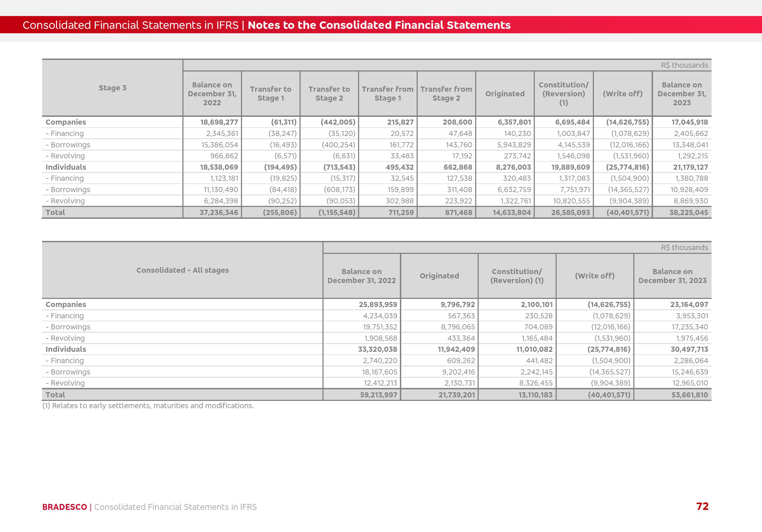The image size is (762, 532).
Task: Click the Stage 3 Total write off (40,401,571)
Action: (628, 212)
